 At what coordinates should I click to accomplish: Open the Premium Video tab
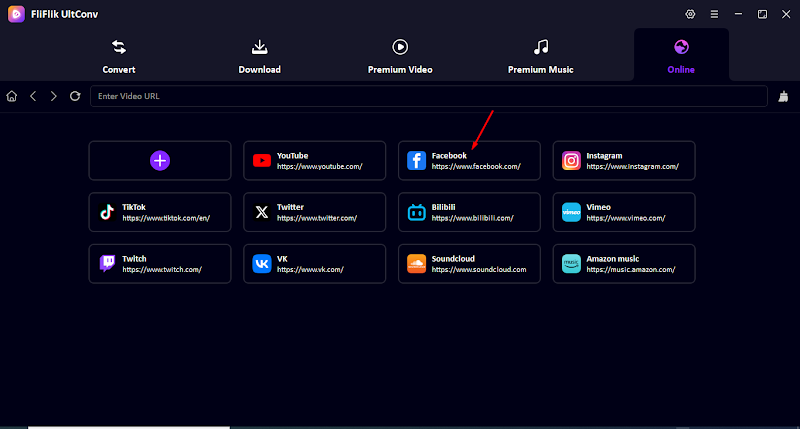(400, 56)
